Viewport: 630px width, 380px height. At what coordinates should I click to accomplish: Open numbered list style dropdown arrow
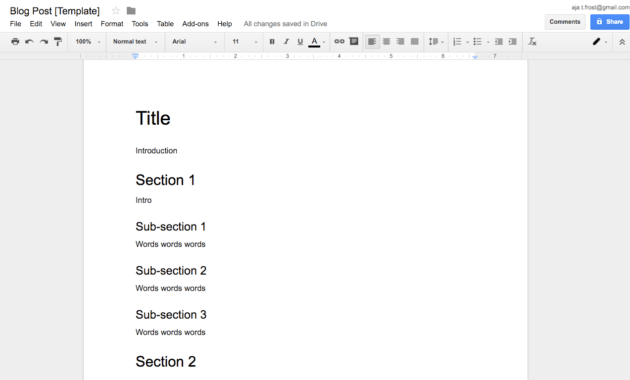tap(467, 42)
